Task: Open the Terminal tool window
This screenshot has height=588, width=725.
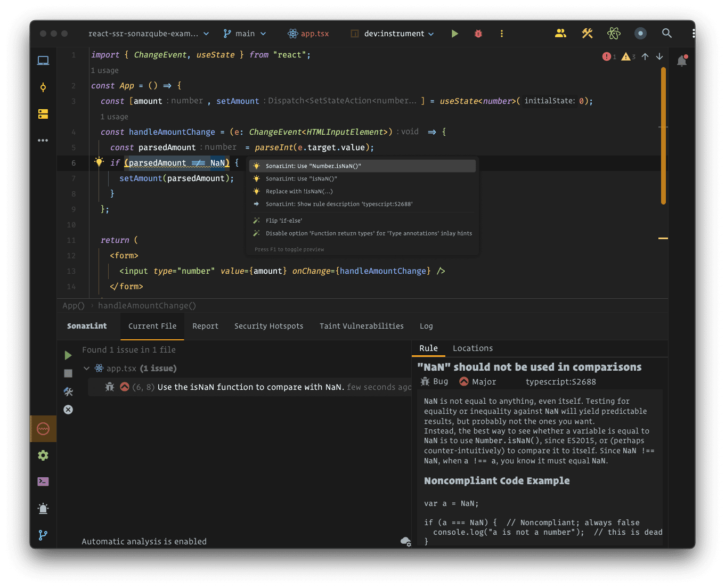Action: pos(43,481)
